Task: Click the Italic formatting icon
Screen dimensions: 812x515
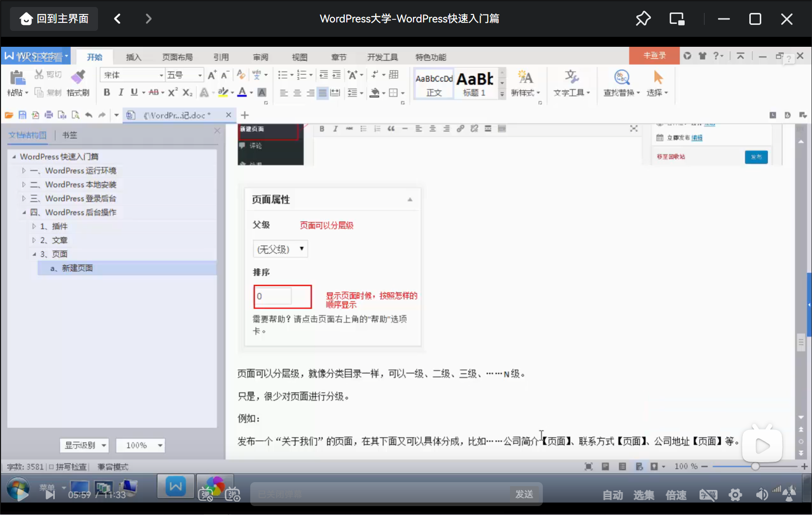Action: point(120,93)
